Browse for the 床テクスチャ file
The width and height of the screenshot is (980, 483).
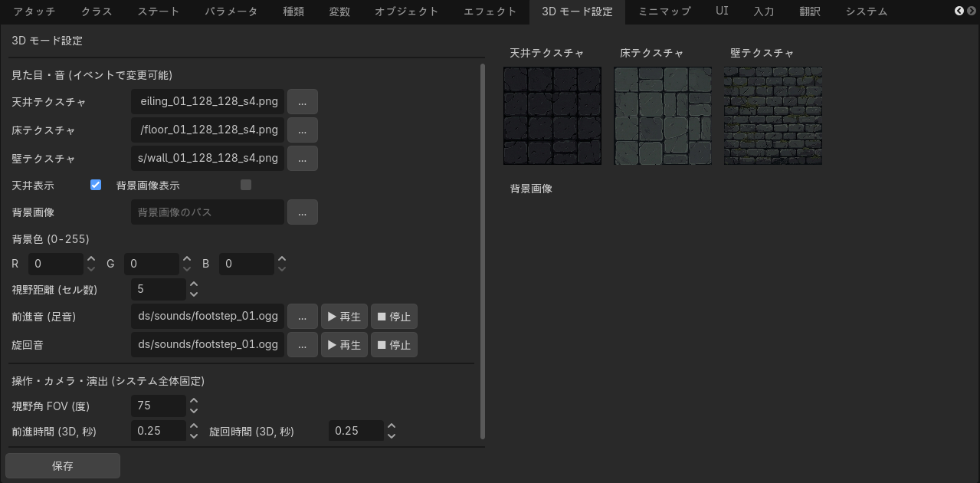click(x=303, y=130)
